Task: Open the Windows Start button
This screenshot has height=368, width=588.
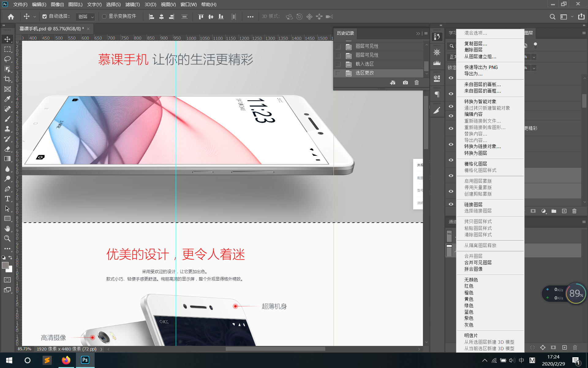Action: click(9, 360)
